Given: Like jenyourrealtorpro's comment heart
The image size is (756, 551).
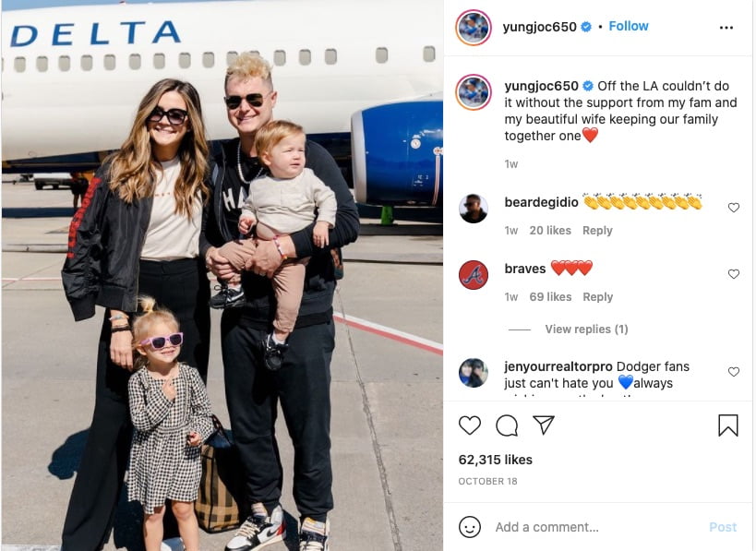Looking at the screenshot, I should pos(733,372).
